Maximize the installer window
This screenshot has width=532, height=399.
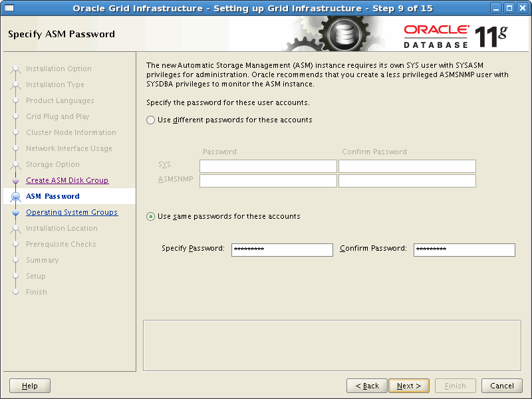(509, 8)
